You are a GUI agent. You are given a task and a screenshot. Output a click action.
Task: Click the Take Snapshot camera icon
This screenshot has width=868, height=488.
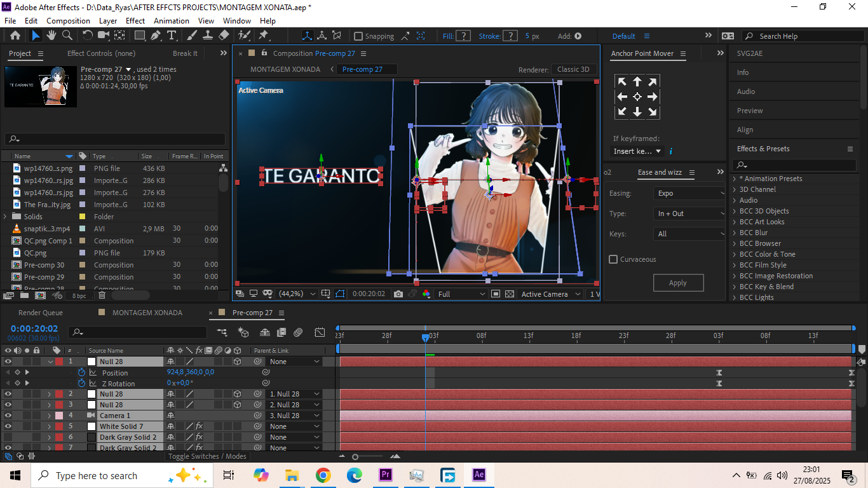point(398,294)
